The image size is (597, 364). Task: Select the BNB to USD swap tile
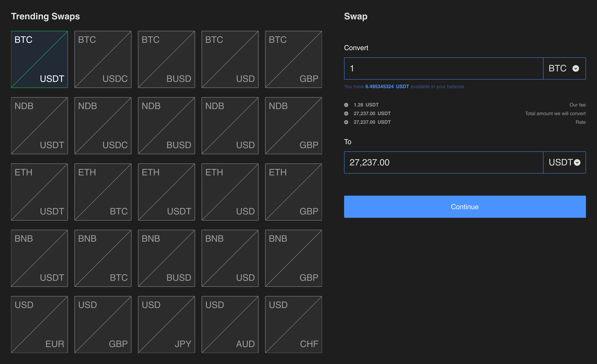(230, 258)
